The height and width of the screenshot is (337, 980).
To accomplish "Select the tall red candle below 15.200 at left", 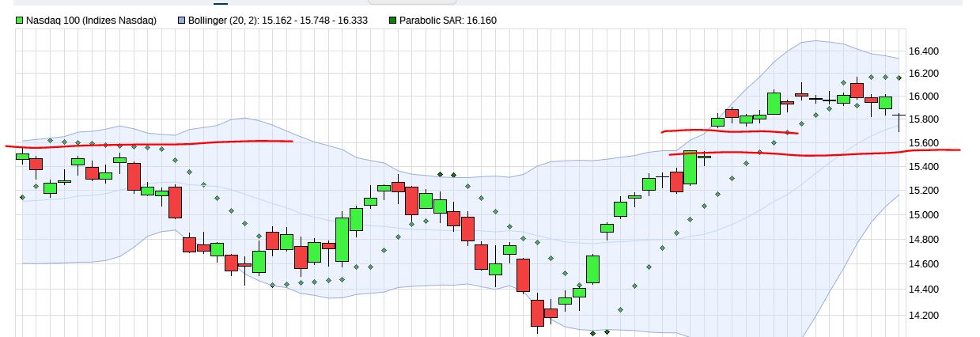I will [175, 202].
